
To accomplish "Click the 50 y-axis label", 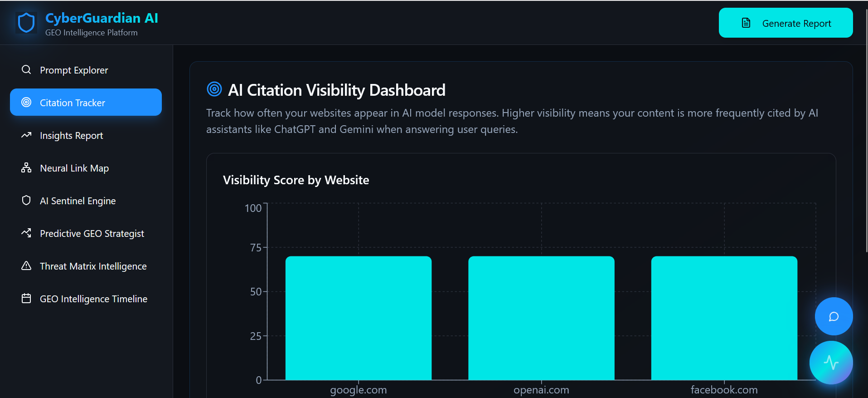I will [x=256, y=292].
